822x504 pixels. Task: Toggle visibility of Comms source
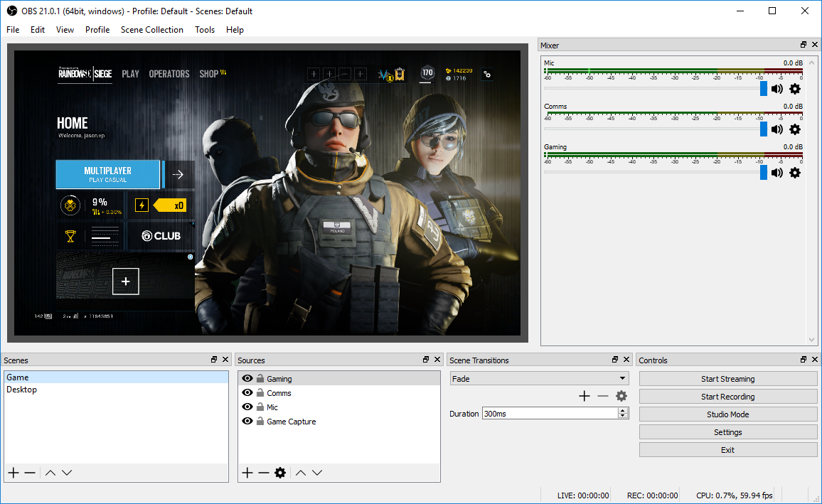[x=247, y=393]
